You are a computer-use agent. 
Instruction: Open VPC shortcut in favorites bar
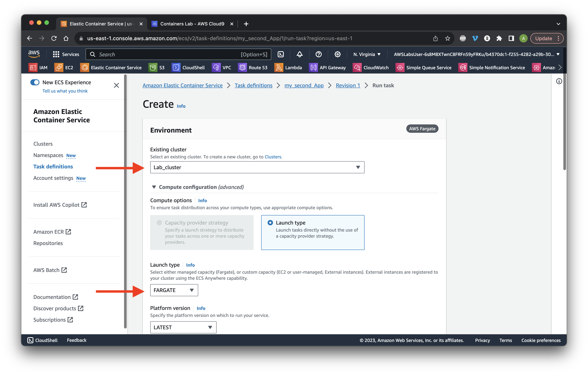222,68
